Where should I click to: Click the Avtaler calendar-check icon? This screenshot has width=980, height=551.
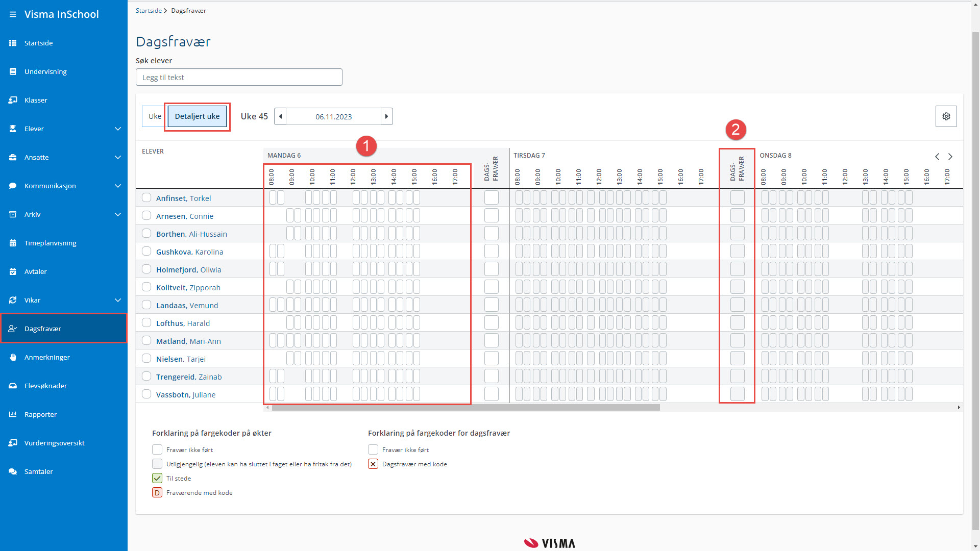coord(13,271)
